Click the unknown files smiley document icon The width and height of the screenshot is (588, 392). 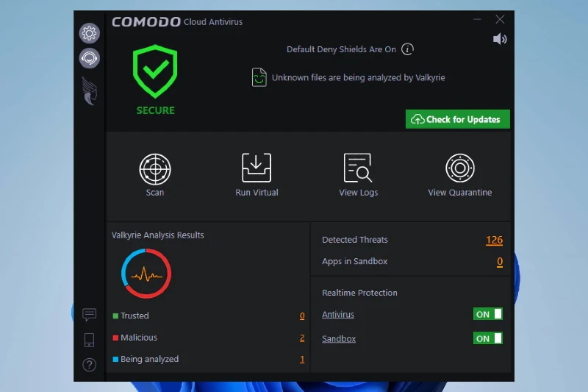(x=259, y=77)
